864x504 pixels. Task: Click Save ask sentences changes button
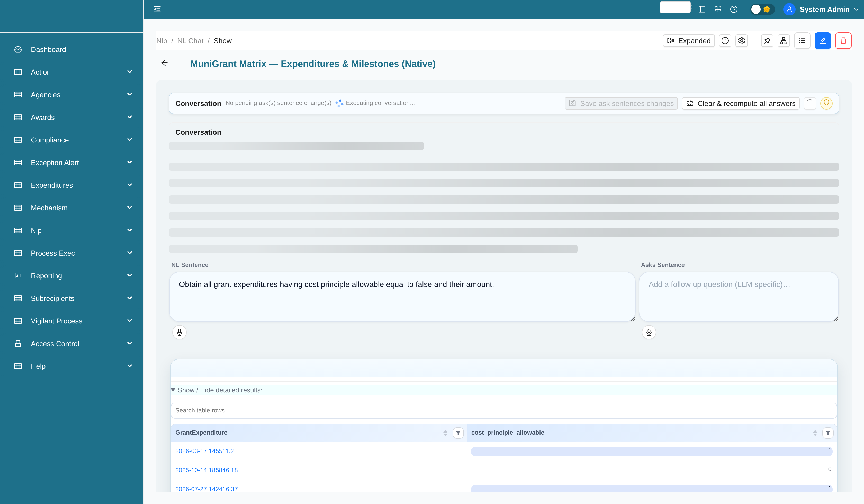pyautogui.click(x=621, y=104)
